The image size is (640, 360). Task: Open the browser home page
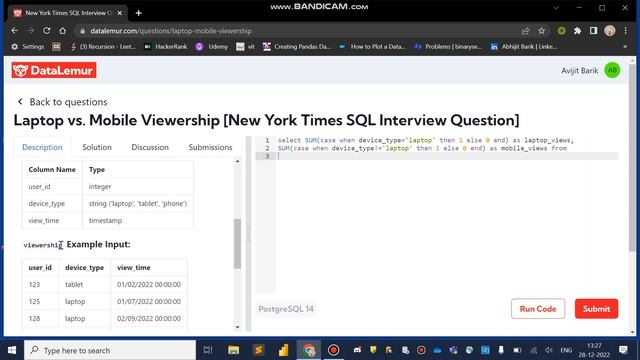[62, 31]
